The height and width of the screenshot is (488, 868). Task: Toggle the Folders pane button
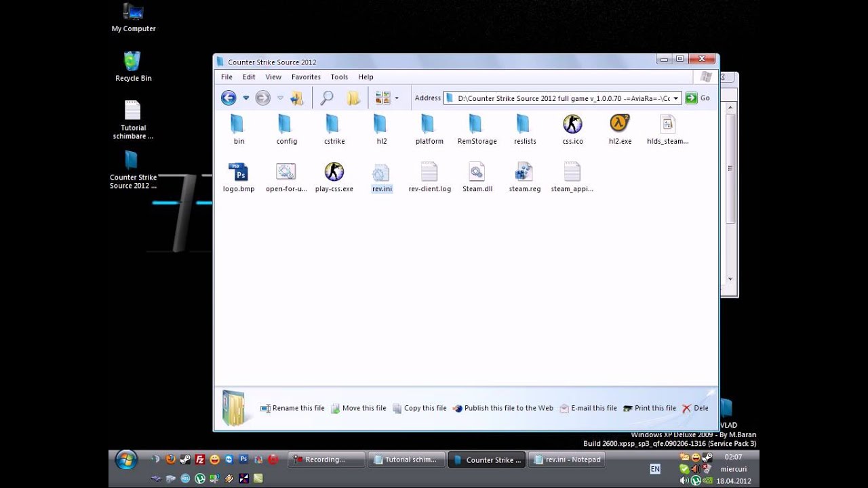(x=353, y=98)
